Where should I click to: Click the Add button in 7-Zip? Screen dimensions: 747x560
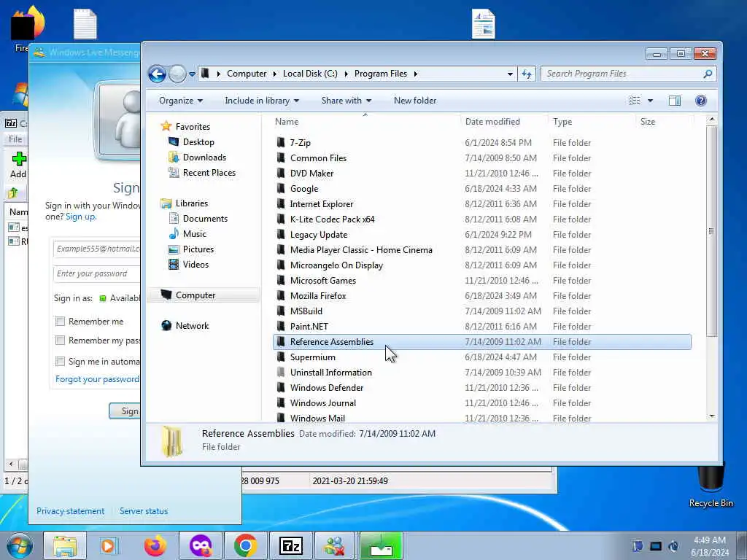point(18,165)
